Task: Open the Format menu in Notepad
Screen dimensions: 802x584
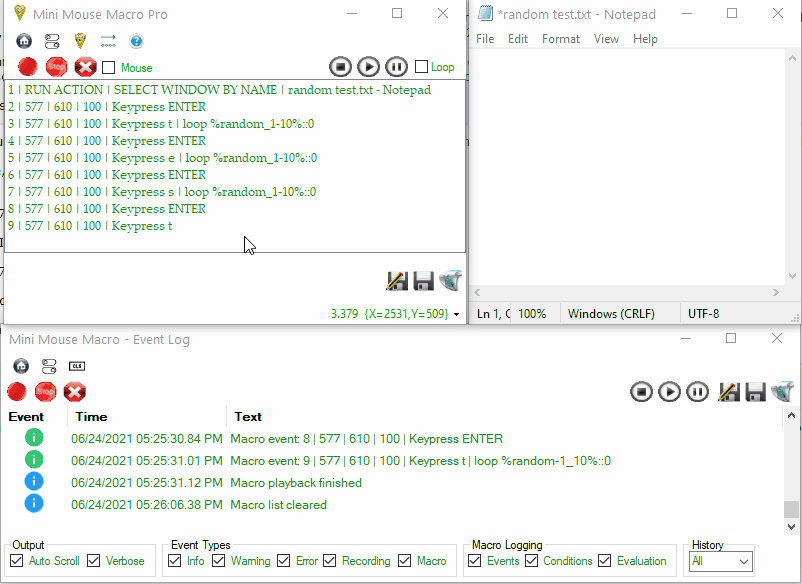Action: coord(560,39)
